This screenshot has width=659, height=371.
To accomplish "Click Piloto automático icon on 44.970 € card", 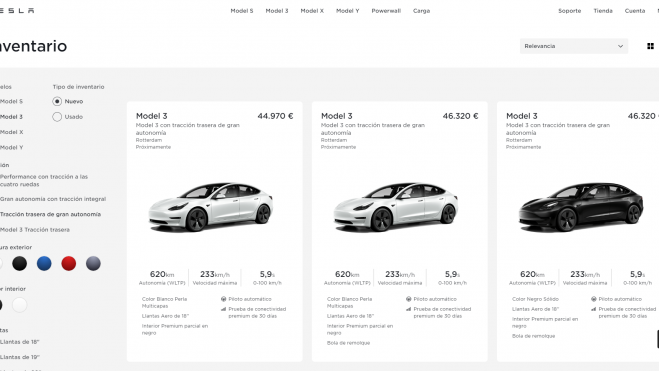I will pos(224,299).
